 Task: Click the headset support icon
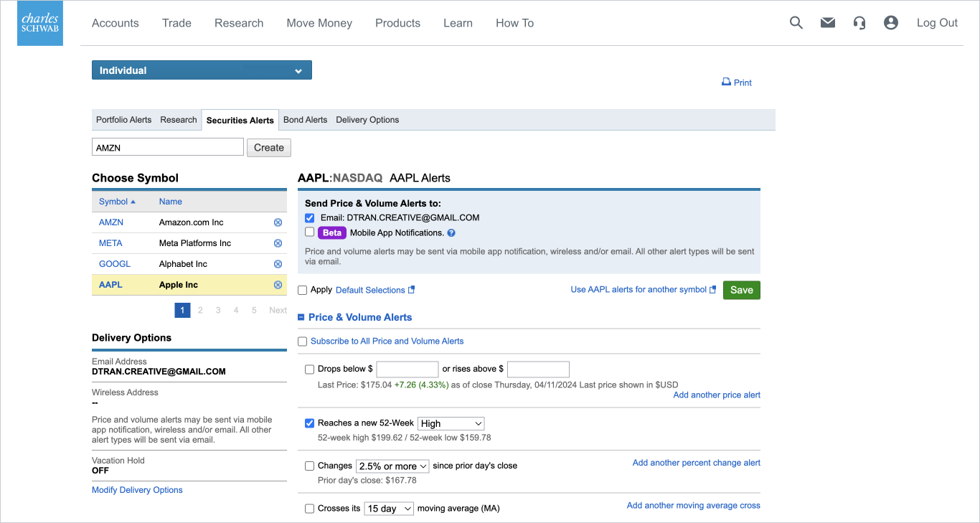[859, 23]
